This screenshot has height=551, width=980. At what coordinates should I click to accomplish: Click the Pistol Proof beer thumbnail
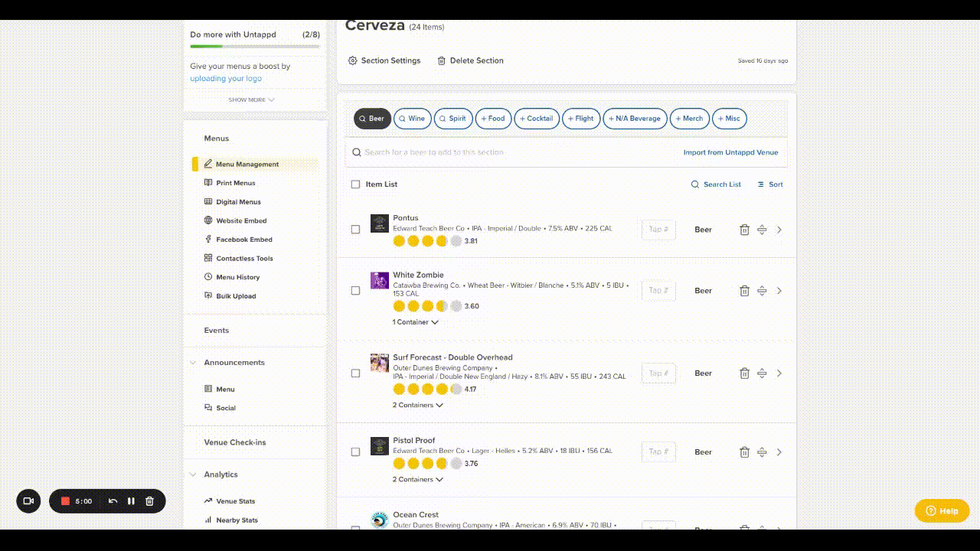click(380, 446)
